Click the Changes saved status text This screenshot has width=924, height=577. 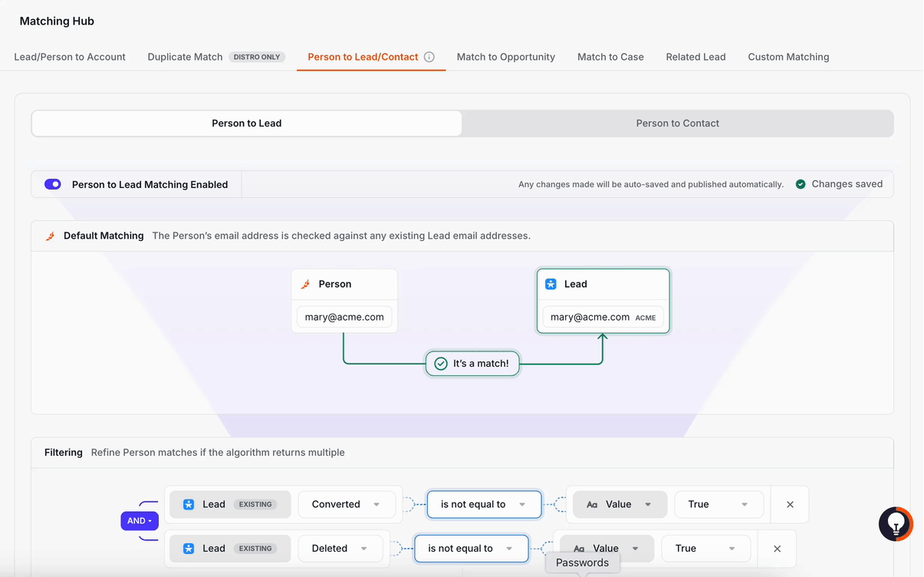847,184
